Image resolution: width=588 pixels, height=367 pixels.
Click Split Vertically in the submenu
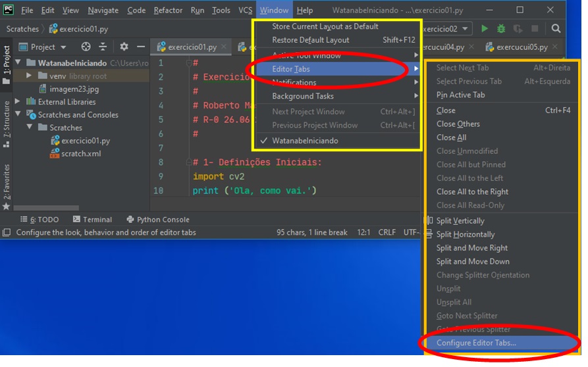coord(460,221)
